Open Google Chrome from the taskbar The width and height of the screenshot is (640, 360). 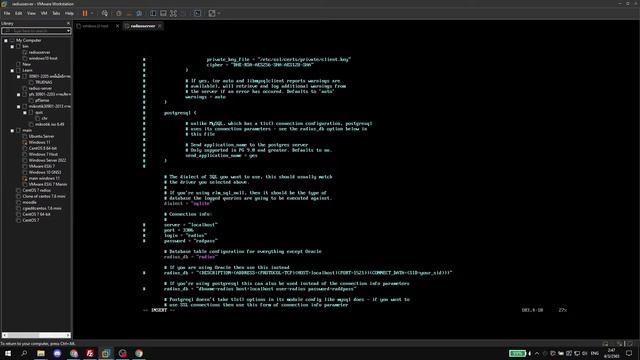[139, 353]
